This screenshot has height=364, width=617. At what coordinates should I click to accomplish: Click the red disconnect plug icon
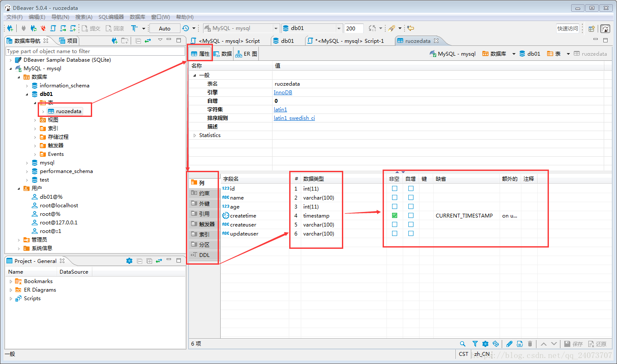click(43, 28)
